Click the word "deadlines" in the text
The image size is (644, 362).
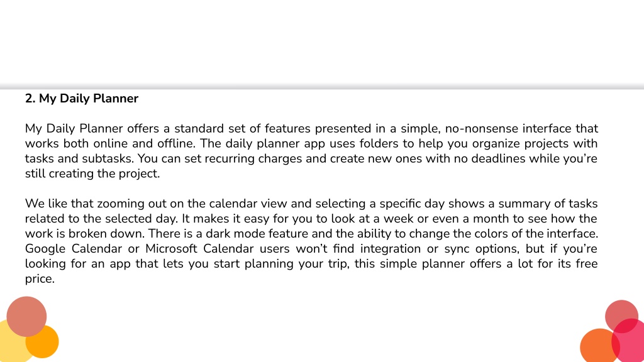click(x=498, y=158)
